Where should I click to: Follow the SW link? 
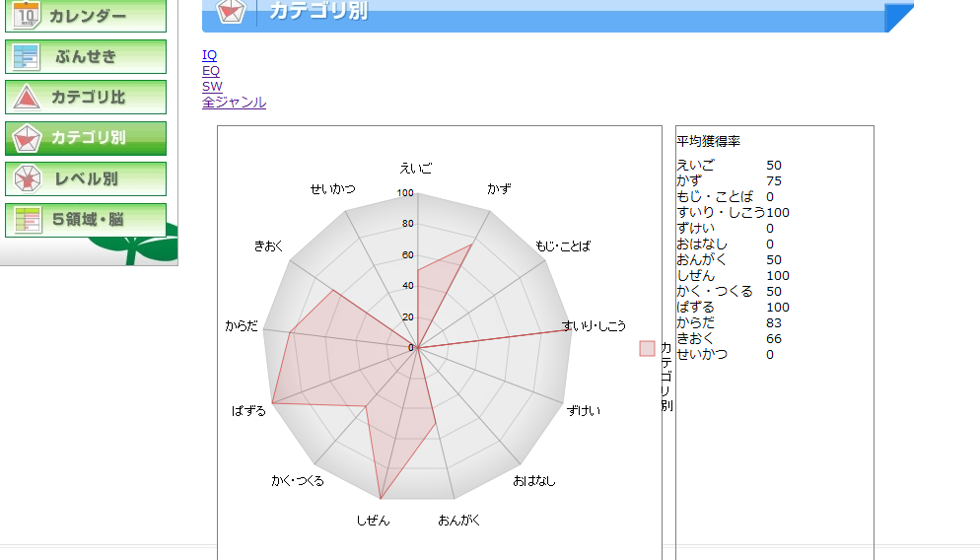coord(212,86)
